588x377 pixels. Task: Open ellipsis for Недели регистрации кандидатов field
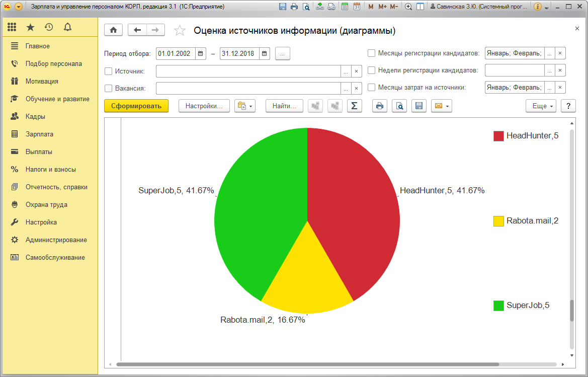(x=549, y=70)
